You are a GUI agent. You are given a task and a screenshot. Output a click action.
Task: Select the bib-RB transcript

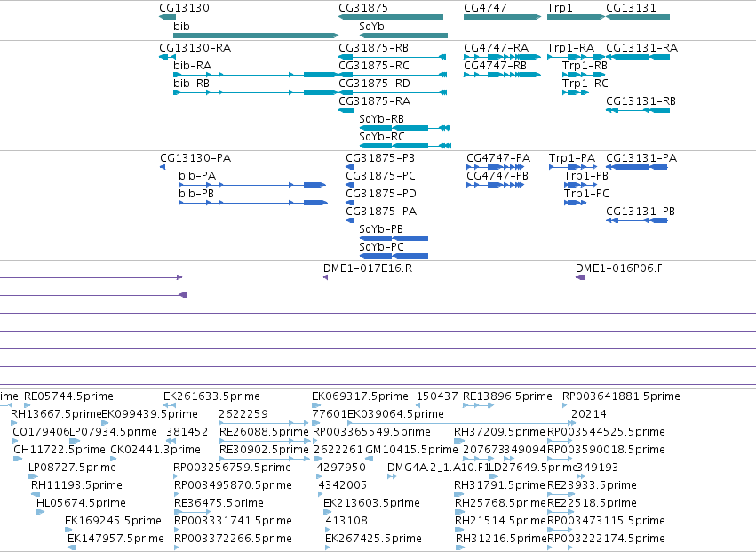256,92
